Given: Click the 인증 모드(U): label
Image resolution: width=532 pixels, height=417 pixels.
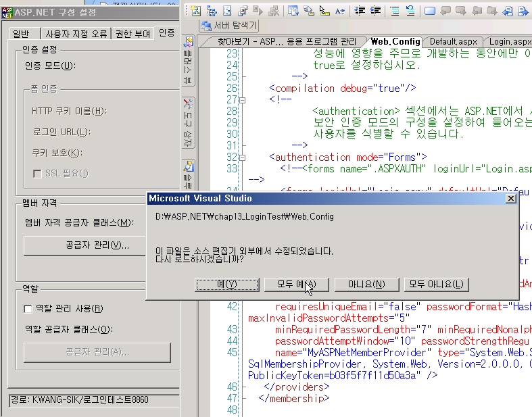Looking at the screenshot, I should point(50,66).
